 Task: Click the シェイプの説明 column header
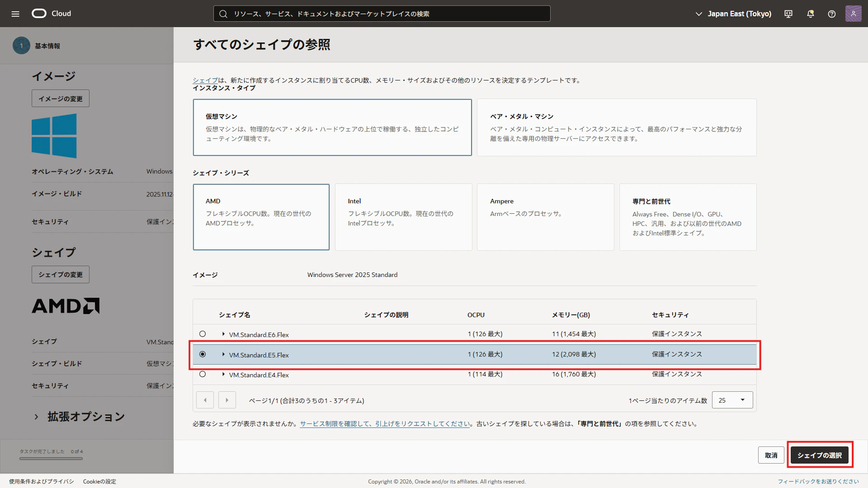point(387,315)
